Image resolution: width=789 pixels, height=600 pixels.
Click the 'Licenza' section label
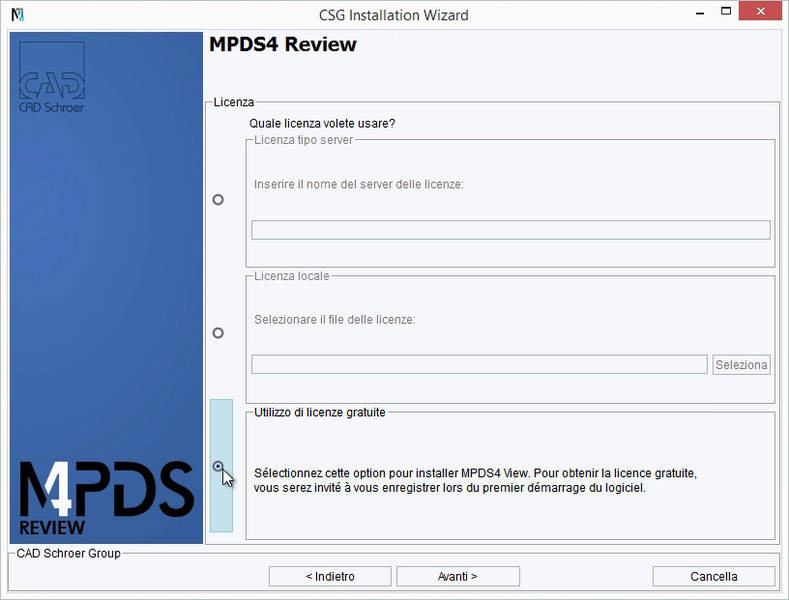click(233, 102)
